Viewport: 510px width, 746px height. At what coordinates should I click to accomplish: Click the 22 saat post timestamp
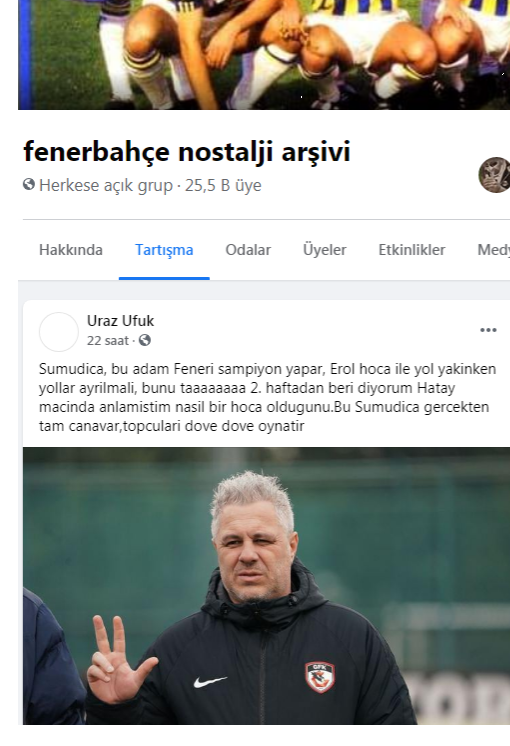(108, 341)
